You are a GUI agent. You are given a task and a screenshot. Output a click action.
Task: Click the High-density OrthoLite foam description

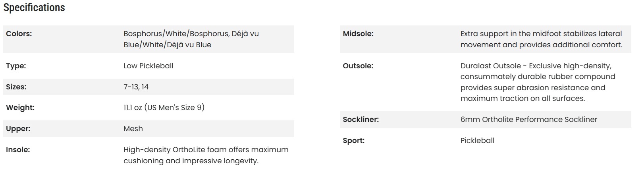[x=206, y=155]
